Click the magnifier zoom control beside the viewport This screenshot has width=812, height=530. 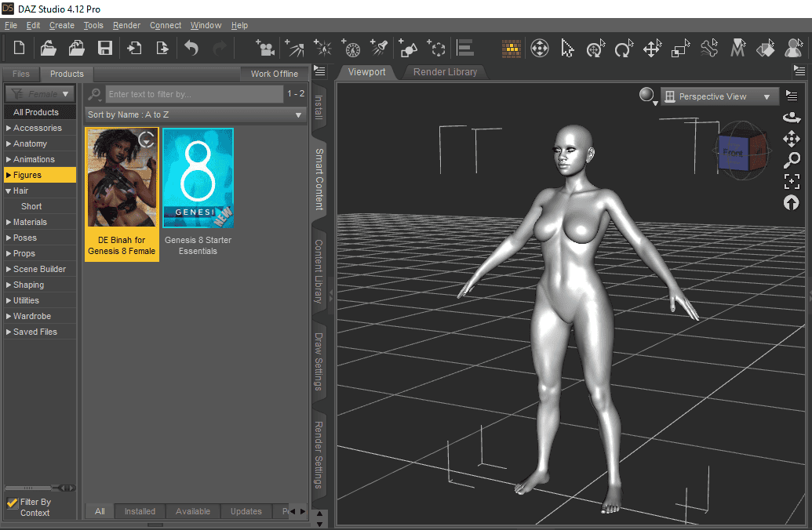point(791,160)
